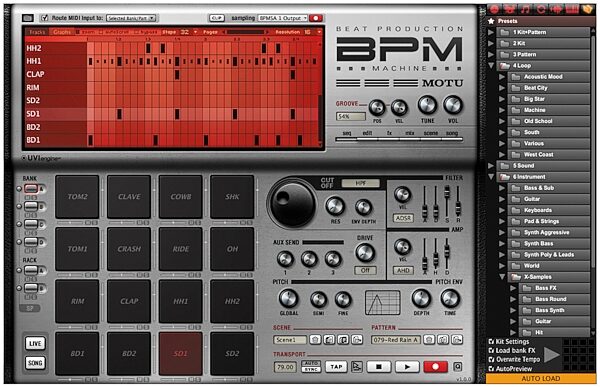
Task: Collapse the 4 Loop folder
Action: point(491,65)
